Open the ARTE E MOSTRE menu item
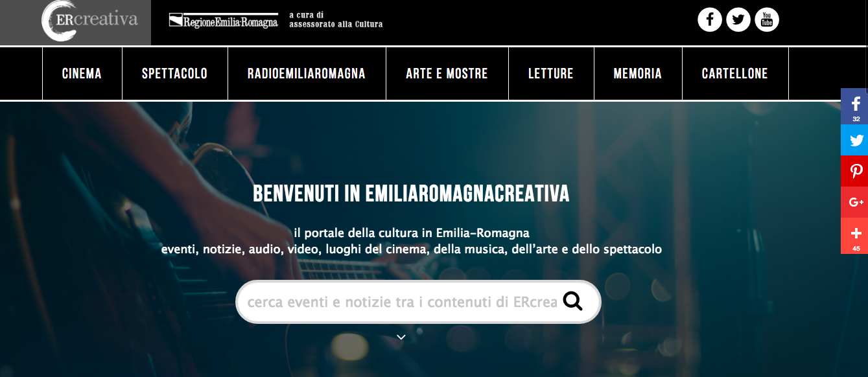This screenshot has width=868, height=377. tap(447, 74)
